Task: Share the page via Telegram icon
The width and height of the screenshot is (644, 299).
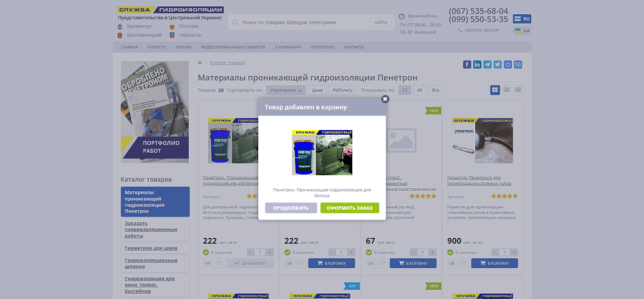Action: [488, 64]
